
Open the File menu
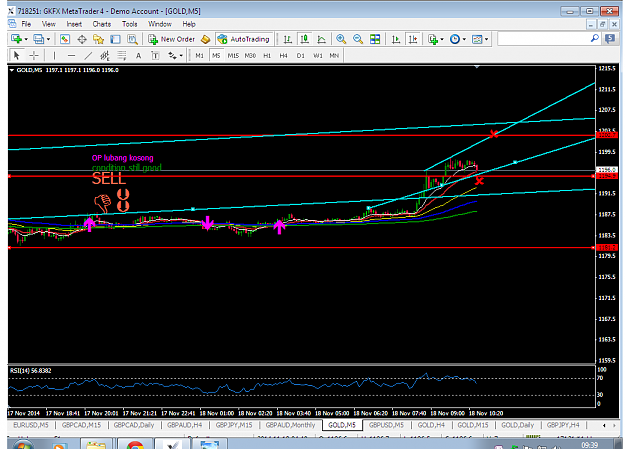point(26,24)
